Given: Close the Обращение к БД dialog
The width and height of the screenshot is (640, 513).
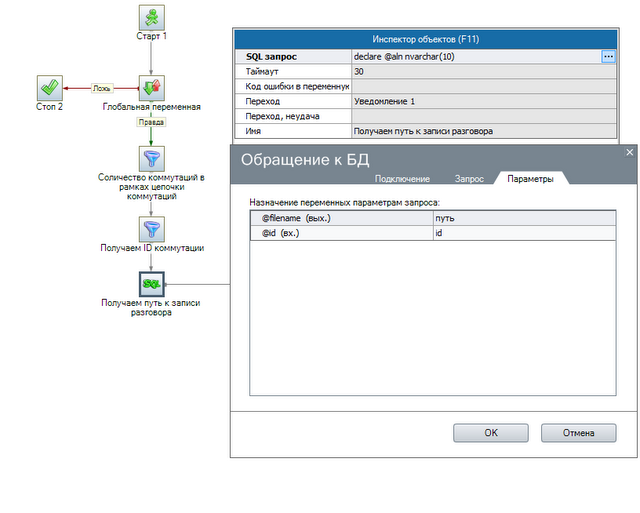Looking at the screenshot, I should pyautogui.click(x=630, y=152).
